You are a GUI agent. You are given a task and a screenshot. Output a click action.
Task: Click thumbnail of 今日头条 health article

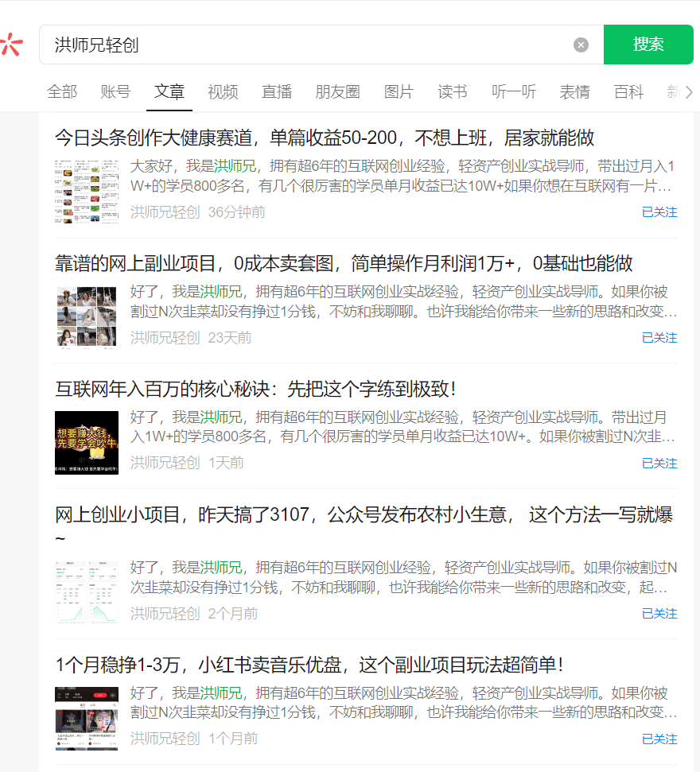87,192
